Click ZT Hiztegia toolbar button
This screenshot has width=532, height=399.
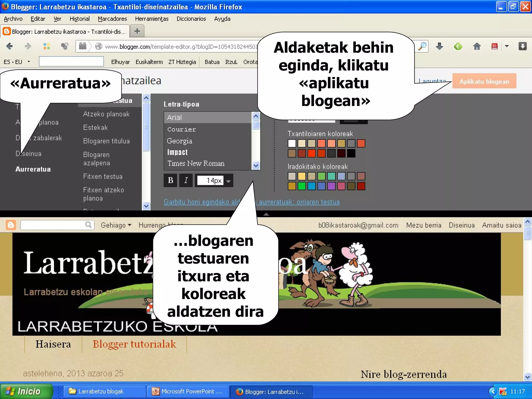182,62
